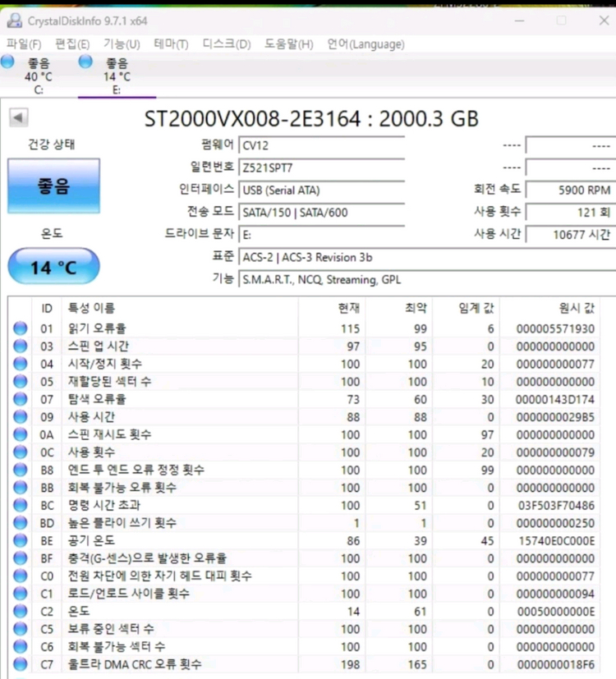Image resolution: width=616 pixels, height=679 pixels.
Task: Click the standard field ACS-2 | ACS-3 Revision 3b
Action: point(427,257)
